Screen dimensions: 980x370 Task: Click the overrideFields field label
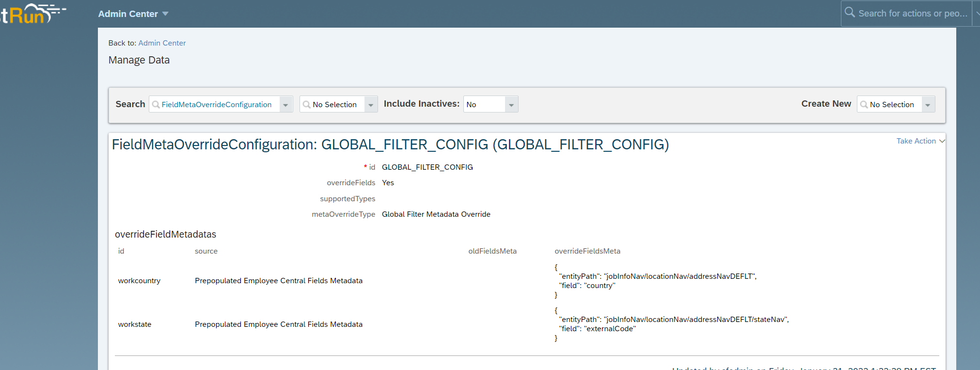(351, 183)
